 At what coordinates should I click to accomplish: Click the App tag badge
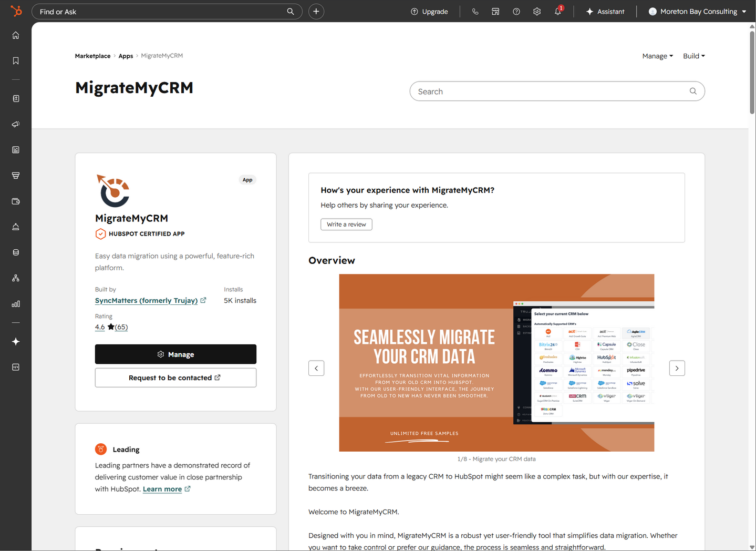point(247,180)
